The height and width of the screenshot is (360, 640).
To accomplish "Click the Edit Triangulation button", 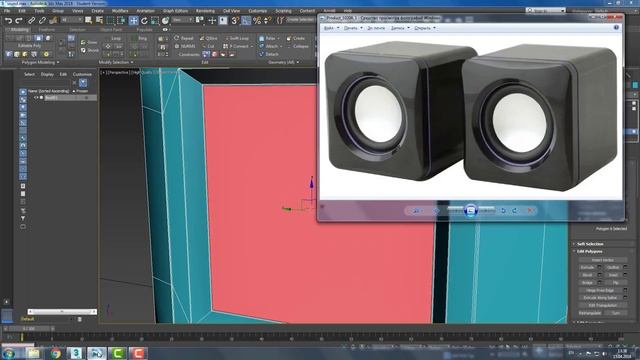I will 602,305.
